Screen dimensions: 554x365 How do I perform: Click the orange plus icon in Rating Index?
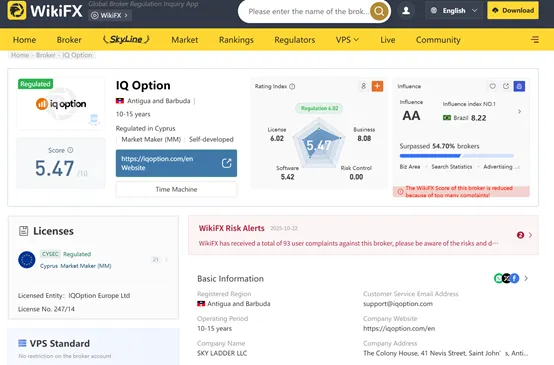click(377, 86)
